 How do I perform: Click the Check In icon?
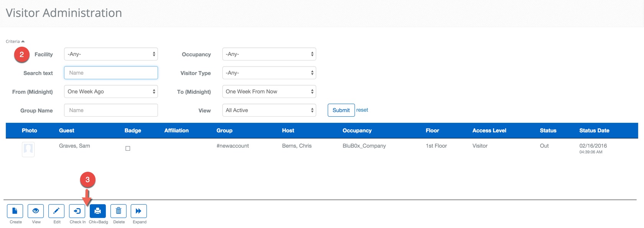[x=77, y=211]
